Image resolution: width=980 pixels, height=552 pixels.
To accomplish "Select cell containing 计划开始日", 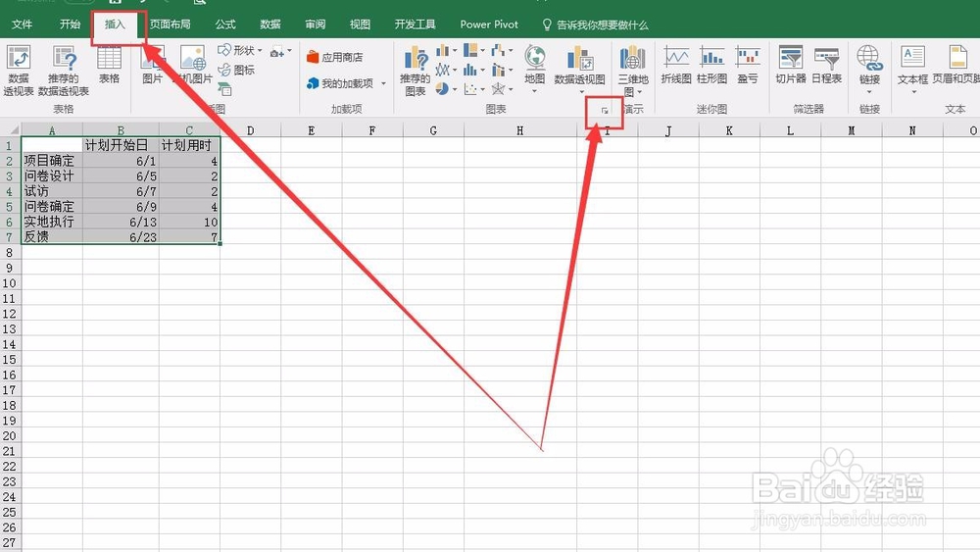I will click(121, 146).
